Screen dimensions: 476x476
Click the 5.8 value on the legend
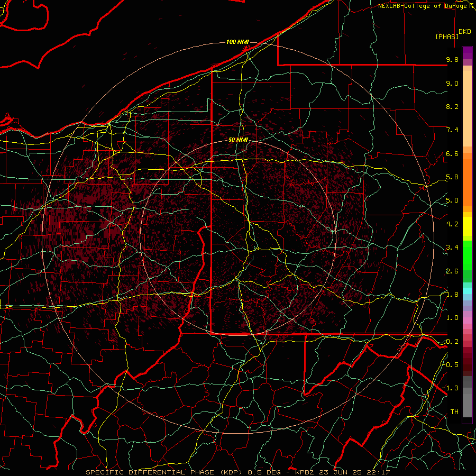point(452,177)
